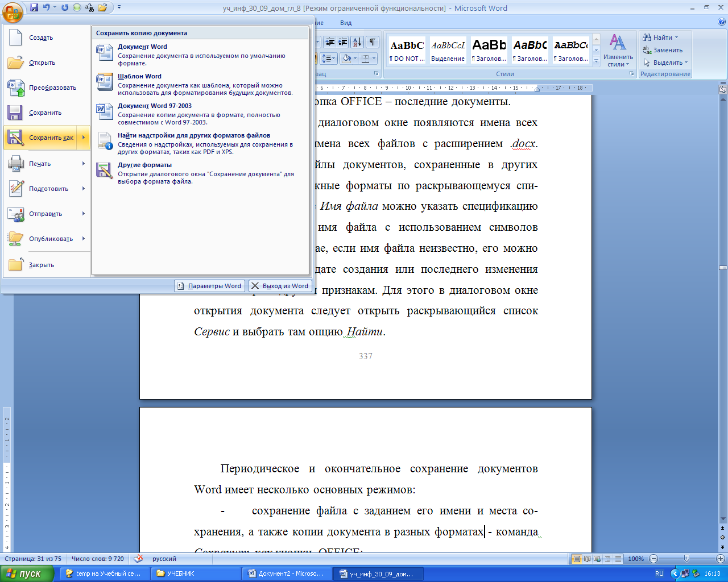The image size is (728, 582).
Task: Expand the Отправить submenu arrow
Action: coord(84,214)
